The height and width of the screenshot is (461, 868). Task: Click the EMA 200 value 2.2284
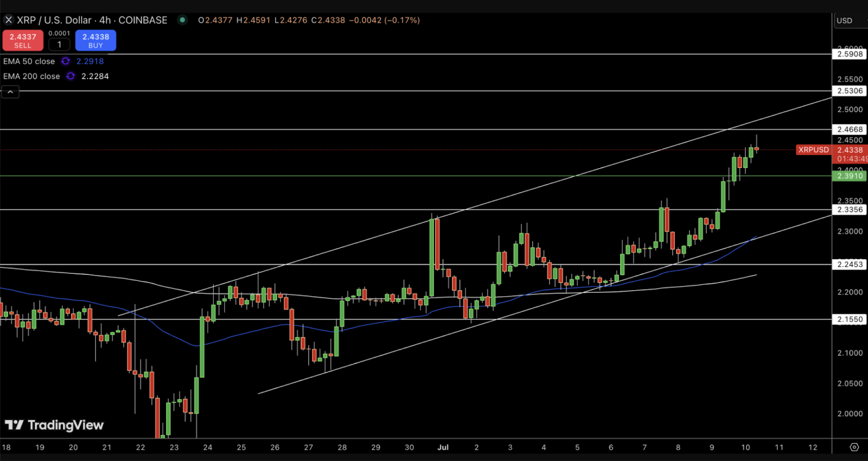tap(95, 76)
